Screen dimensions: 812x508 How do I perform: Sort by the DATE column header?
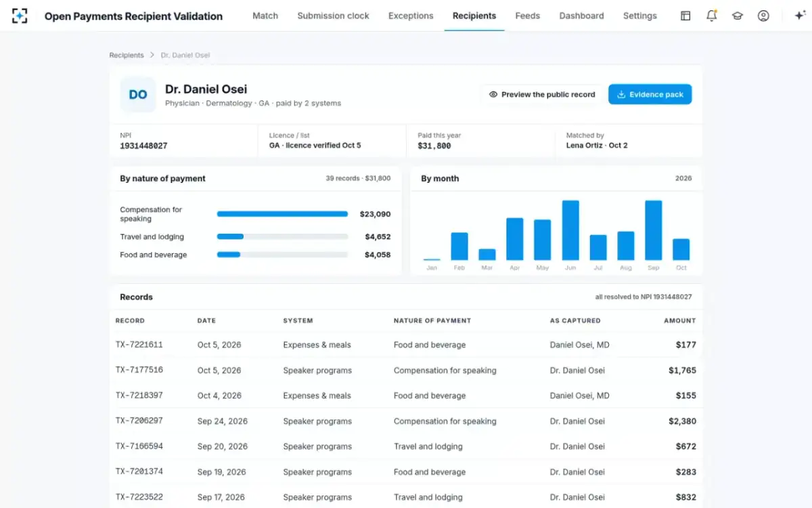click(x=206, y=320)
